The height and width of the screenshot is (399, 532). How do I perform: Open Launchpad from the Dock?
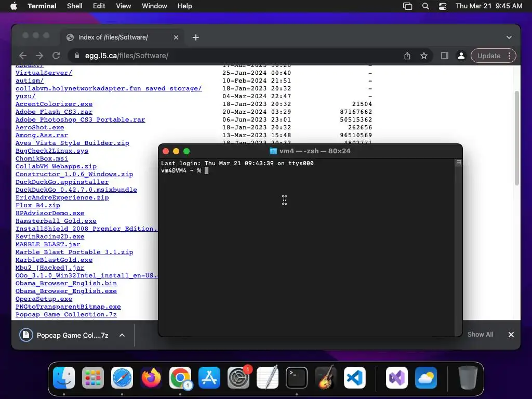93,378
